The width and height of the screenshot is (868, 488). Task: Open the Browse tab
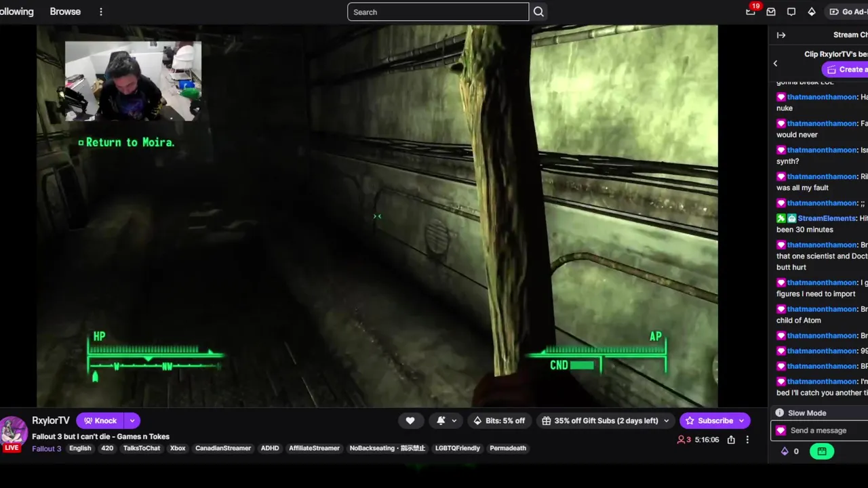[65, 12]
